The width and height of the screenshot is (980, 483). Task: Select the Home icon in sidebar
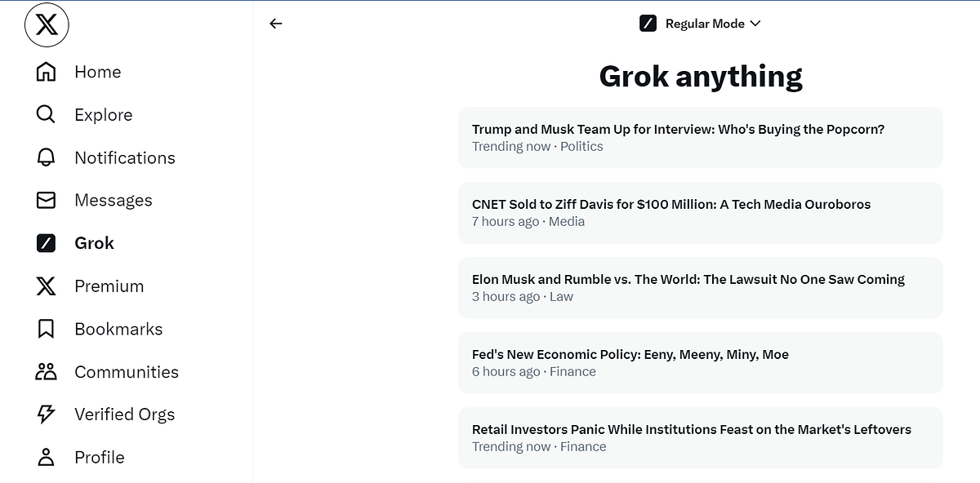coord(46,72)
